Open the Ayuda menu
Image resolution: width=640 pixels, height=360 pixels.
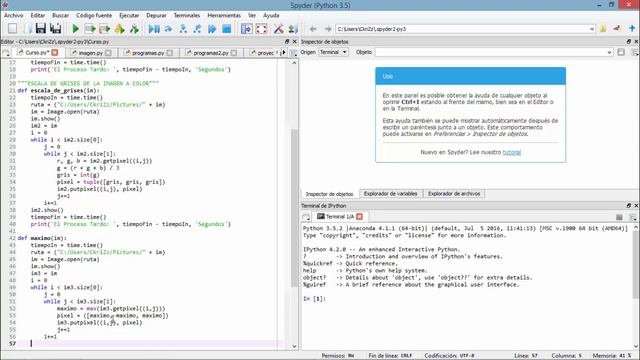click(x=271, y=15)
